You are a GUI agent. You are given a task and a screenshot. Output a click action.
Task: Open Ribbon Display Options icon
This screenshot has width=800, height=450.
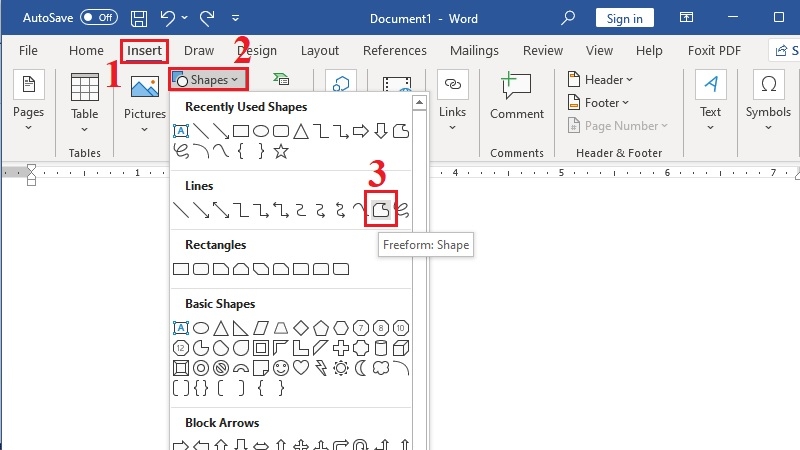click(686, 18)
